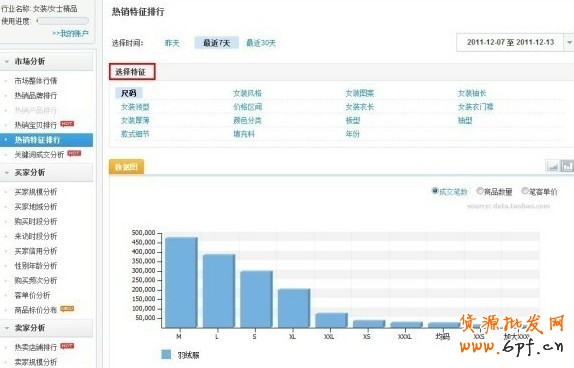Open 商品标价分布 in the sidebar
This screenshot has height=368, width=574.
[x=36, y=310]
